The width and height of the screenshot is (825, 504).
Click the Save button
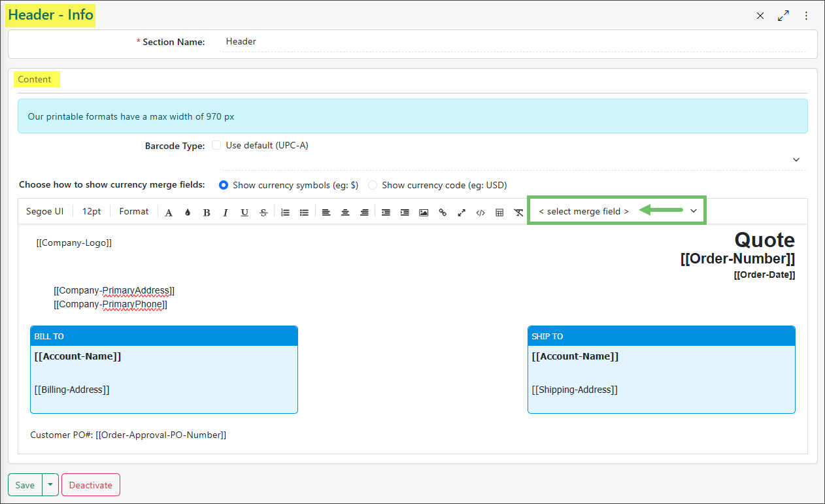(x=24, y=484)
